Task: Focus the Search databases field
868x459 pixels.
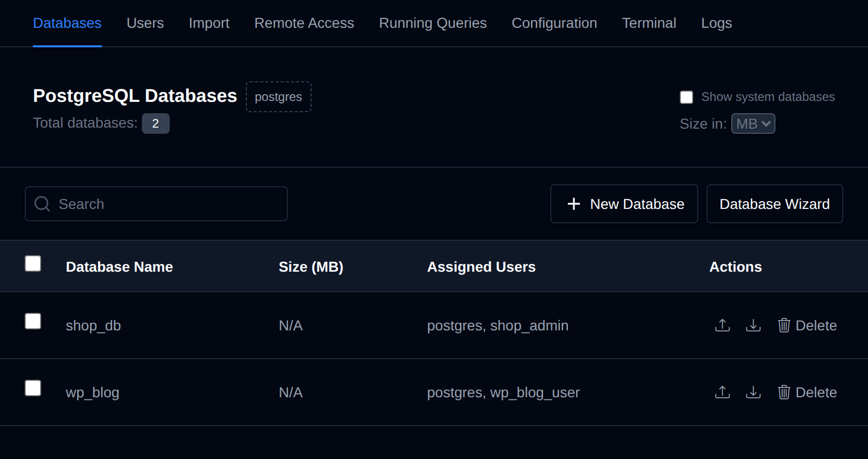Action: point(156,204)
